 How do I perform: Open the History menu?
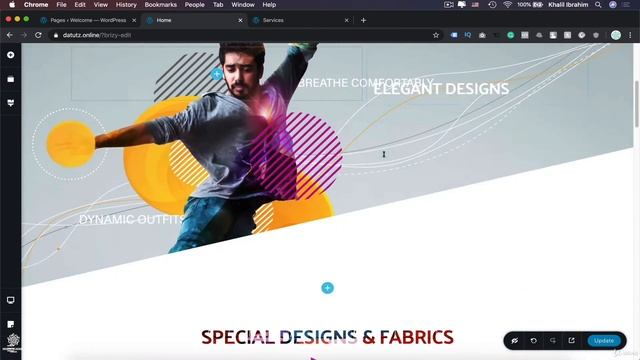pos(126,4)
